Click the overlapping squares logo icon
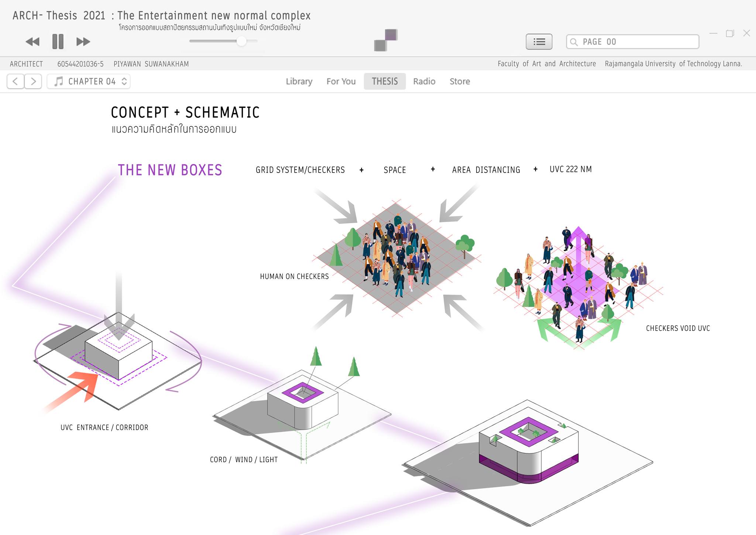756x535 pixels. (386, 40)
